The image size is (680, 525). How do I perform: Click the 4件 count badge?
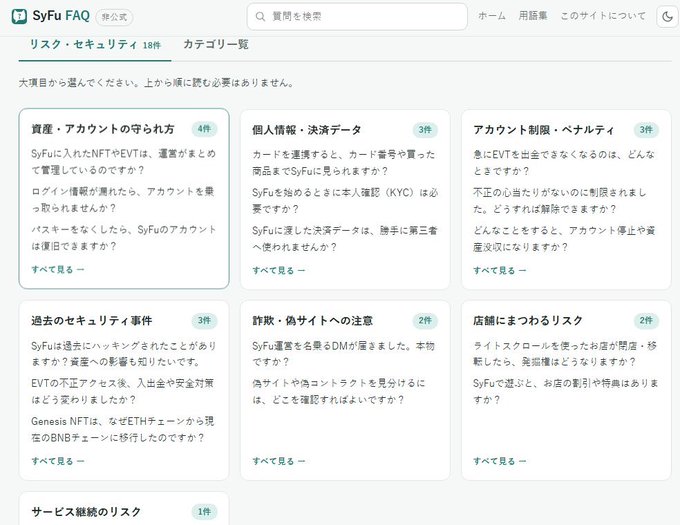click(x=204, y=129)
